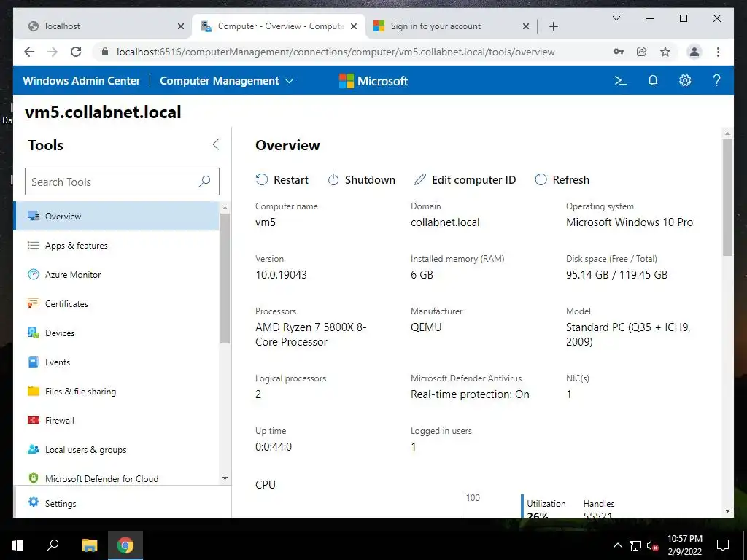
Task: Open File Explorer from the taskbar
Action: pos(89,545)
